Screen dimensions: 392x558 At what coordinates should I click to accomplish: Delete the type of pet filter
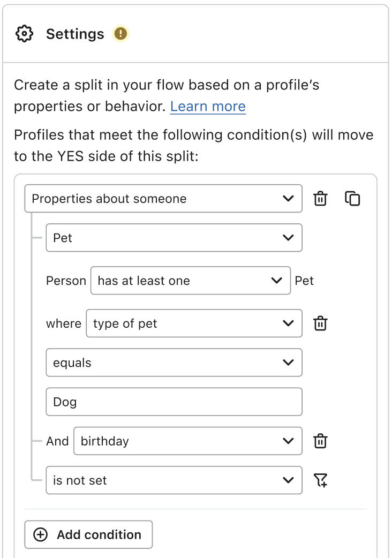[320, 323]
